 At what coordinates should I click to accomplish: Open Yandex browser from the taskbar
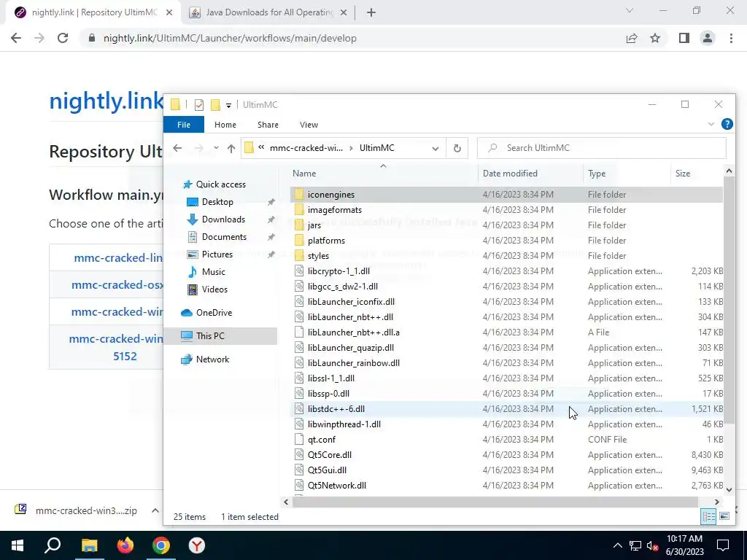[x=197, y=545]
